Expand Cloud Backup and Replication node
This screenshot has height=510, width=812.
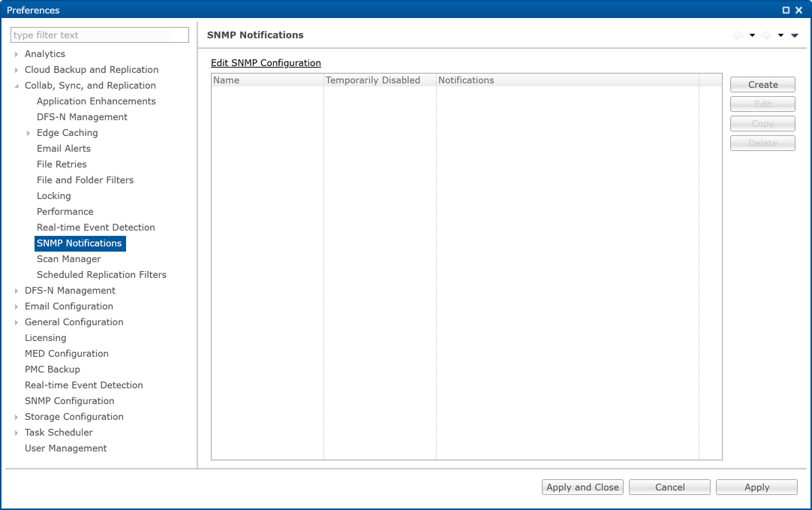pyautogui.click(x=17, y=70)
